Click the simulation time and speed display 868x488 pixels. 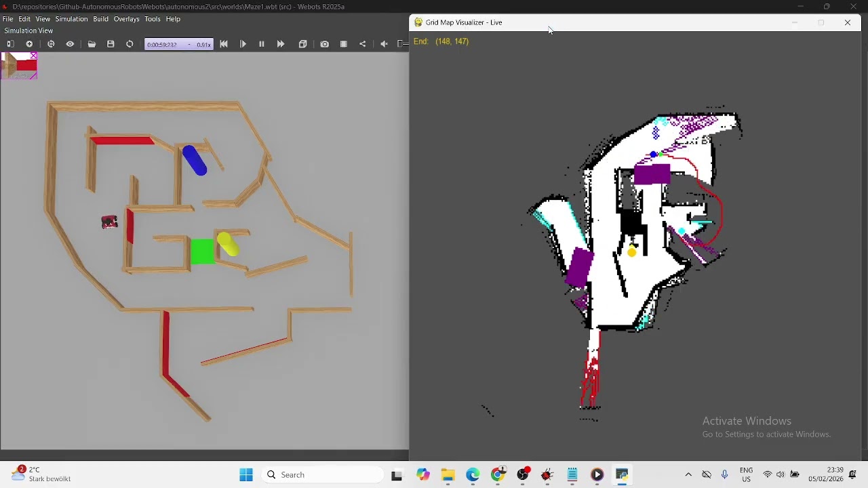coord(179,44)
